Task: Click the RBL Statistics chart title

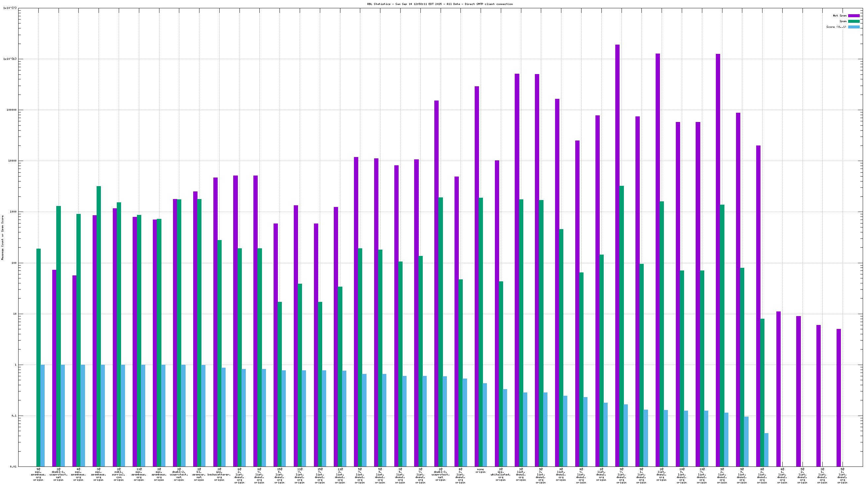Action: coord(440,4)
